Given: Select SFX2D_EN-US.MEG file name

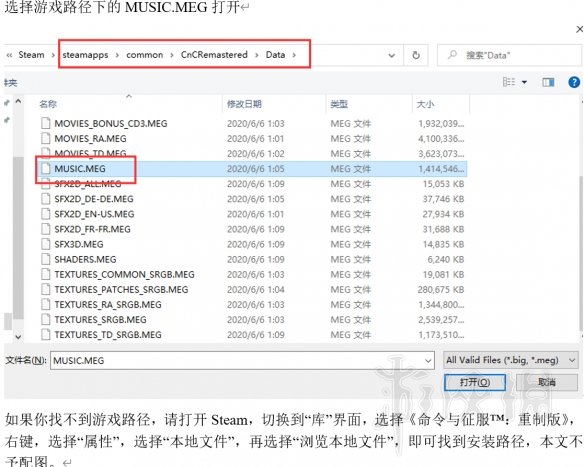Looking at the screenshot, I should (94, 214).
